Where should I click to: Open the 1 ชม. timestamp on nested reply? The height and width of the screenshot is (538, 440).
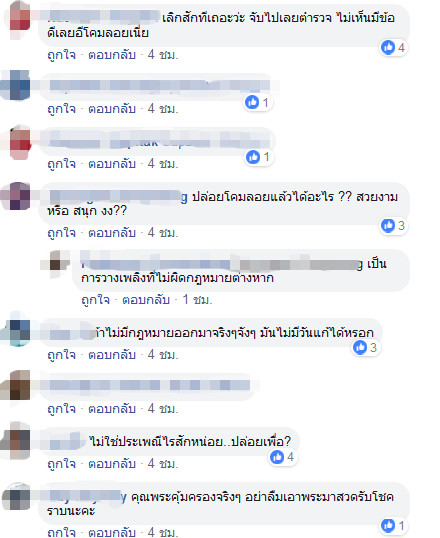(x=197, y=300)
